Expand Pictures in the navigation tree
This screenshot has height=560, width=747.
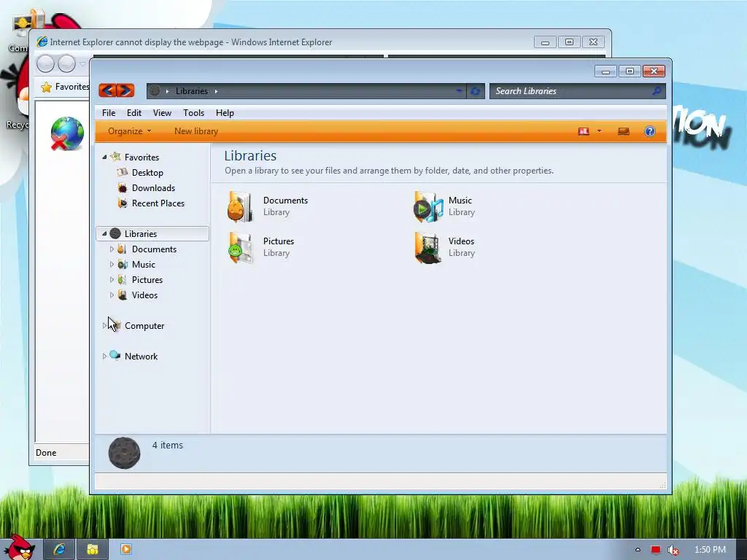(112, 279)
